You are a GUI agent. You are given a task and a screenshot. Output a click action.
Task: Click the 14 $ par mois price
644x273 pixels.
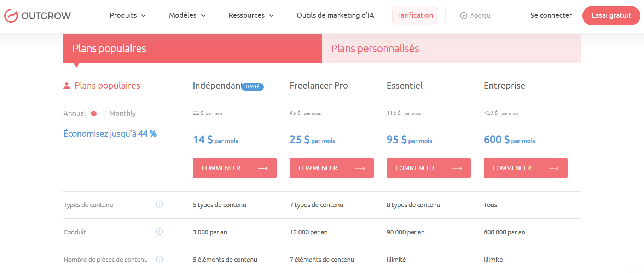click(x=215, y=140)
